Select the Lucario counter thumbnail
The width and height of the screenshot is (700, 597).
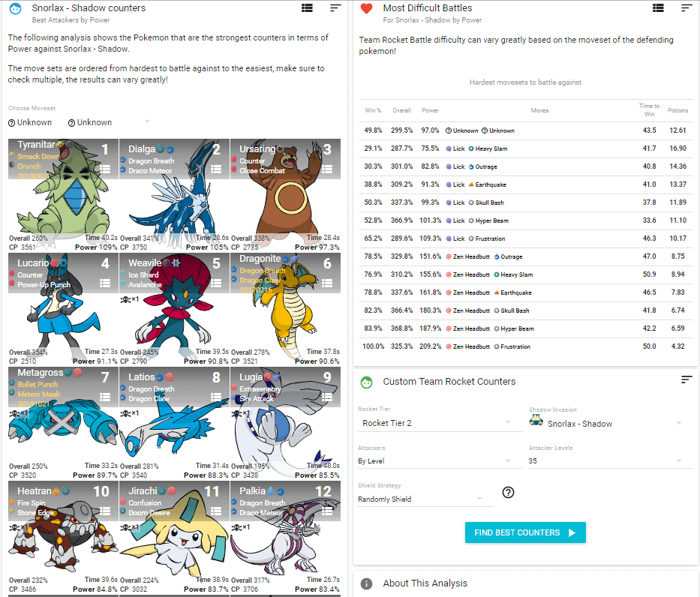coord(63,309)
